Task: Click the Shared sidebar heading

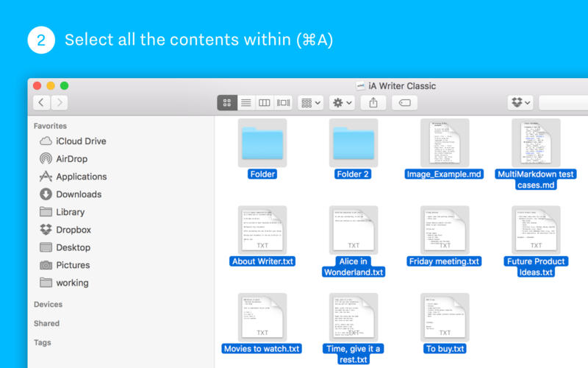Action: [46, 323]
